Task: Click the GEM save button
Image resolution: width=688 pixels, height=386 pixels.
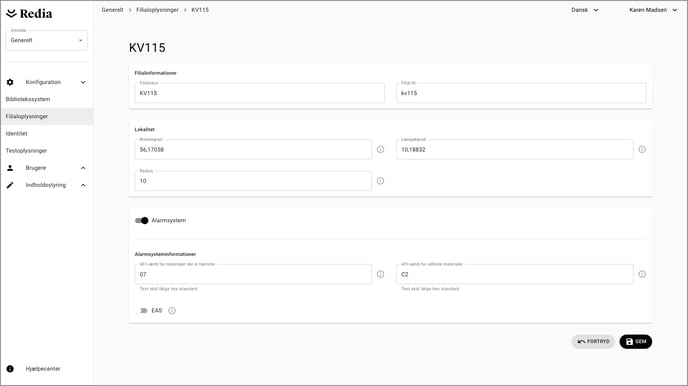Action: point(636,341)
